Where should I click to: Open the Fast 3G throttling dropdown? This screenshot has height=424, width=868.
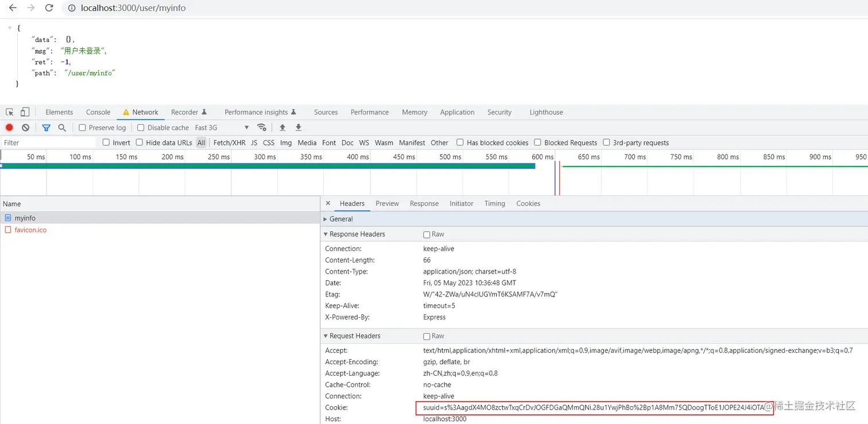pyautogui.click(x=222, y=128)
